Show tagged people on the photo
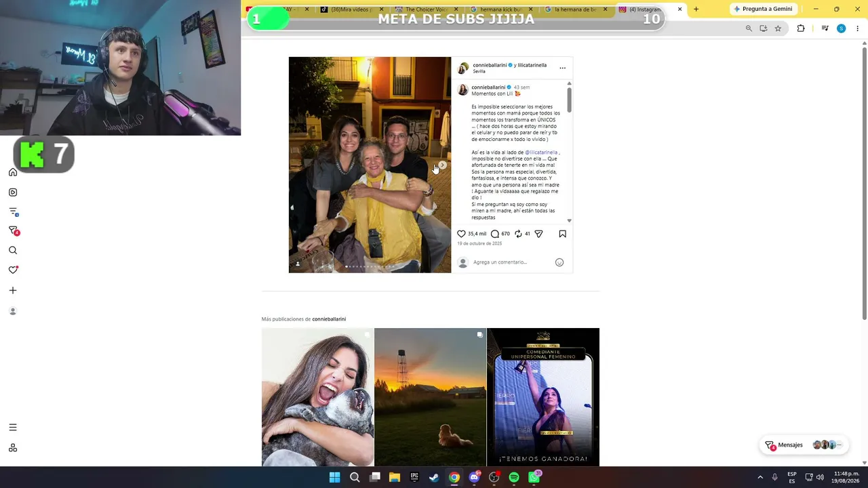 [297, 264]
